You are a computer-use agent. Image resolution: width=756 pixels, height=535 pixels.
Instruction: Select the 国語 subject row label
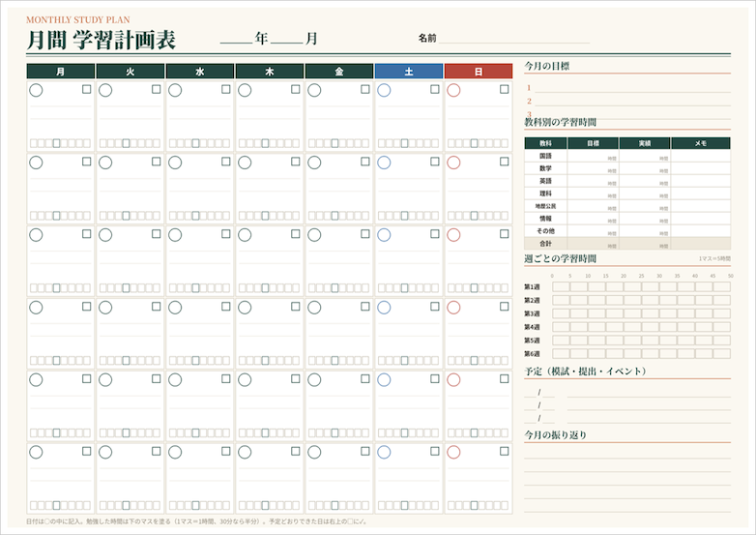pos(546,156)
